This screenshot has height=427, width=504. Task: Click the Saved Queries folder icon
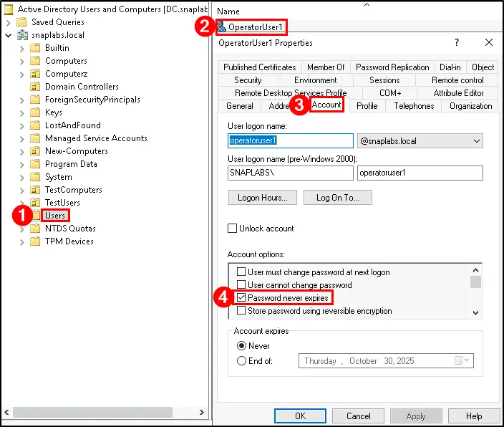[x=22, y=22]
